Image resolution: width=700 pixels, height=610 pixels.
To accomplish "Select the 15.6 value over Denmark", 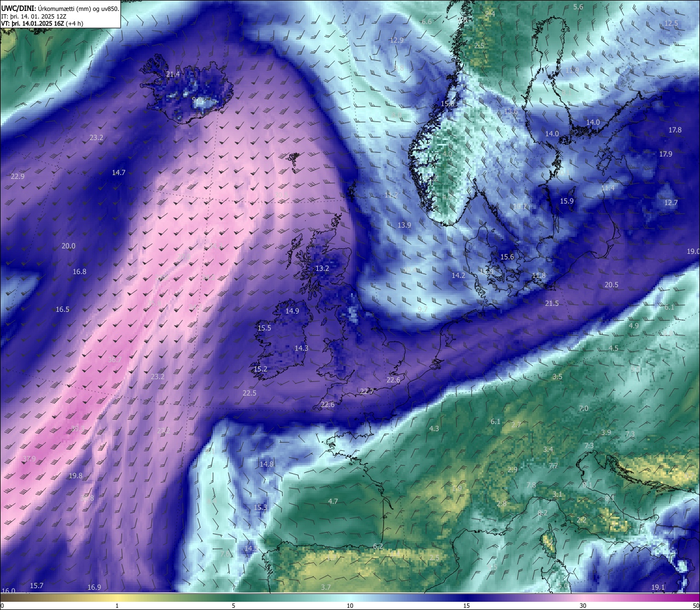I will pyautogui.click(x=507, y=257).
